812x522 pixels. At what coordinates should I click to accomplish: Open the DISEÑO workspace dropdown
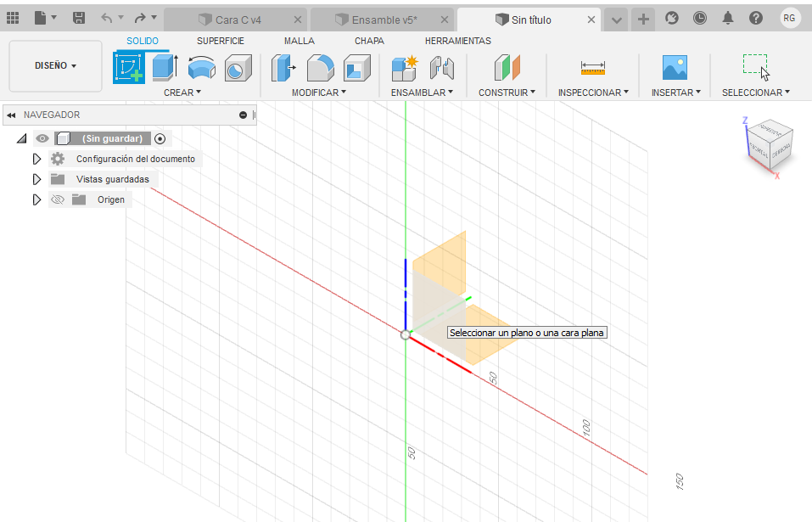55,65
